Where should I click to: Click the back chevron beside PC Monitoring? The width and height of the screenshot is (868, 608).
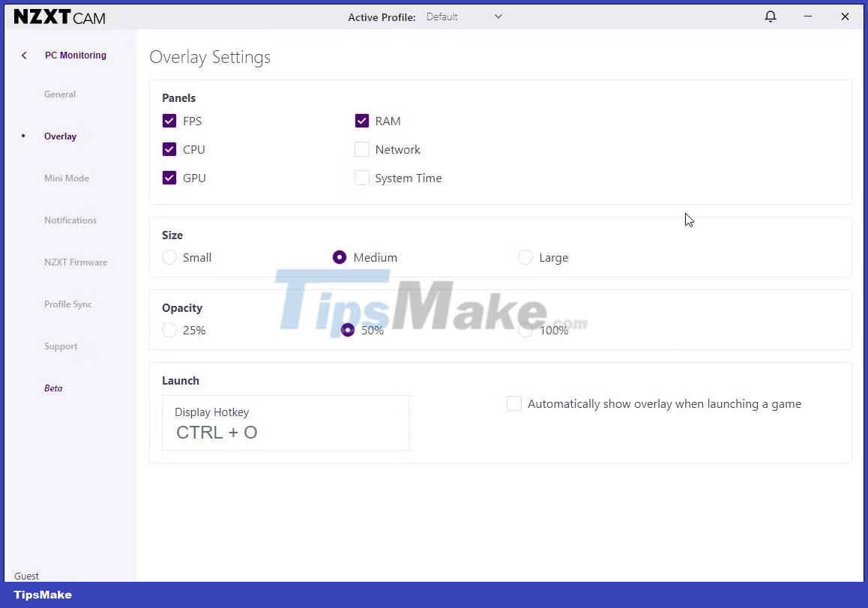point(23,55)
